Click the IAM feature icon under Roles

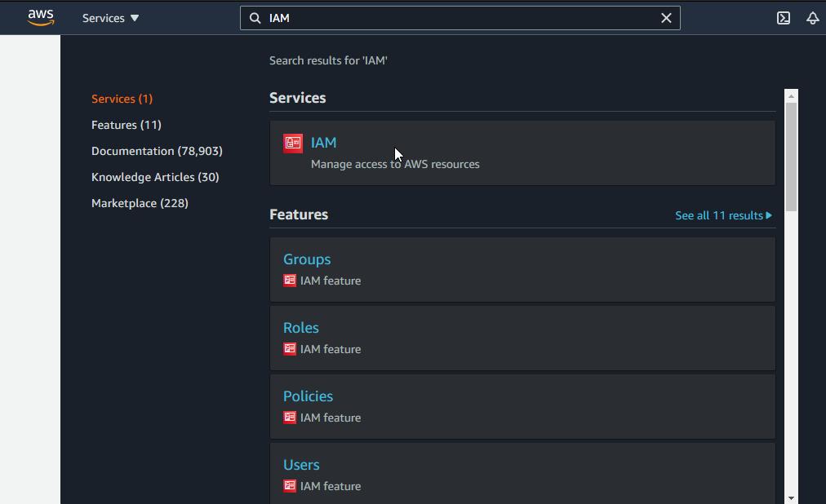coord(289,348)
